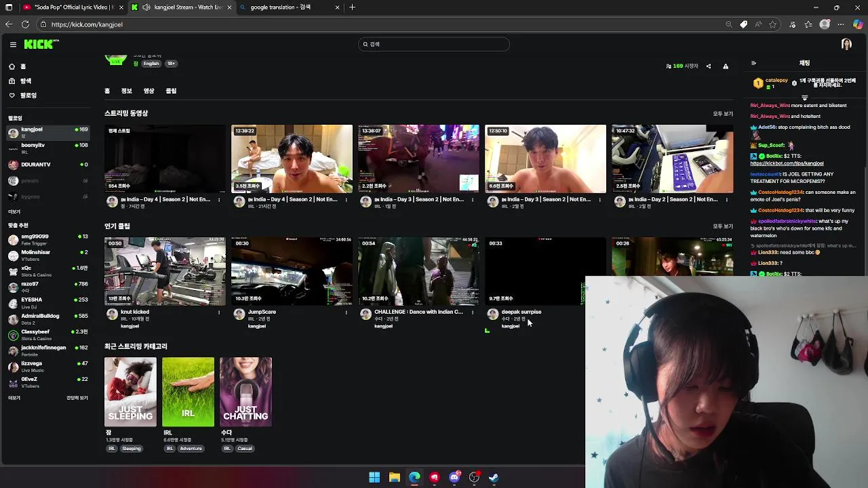Open the browser favorites list icon
868x488 pixels.
point(808,24)
